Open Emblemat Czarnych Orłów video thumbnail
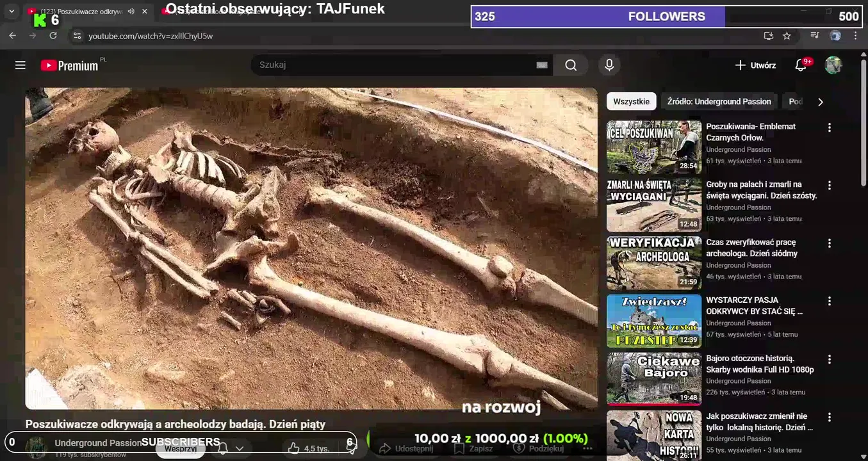Image resolution: width=868 pixels, height=461 pixels. (654, 147)
